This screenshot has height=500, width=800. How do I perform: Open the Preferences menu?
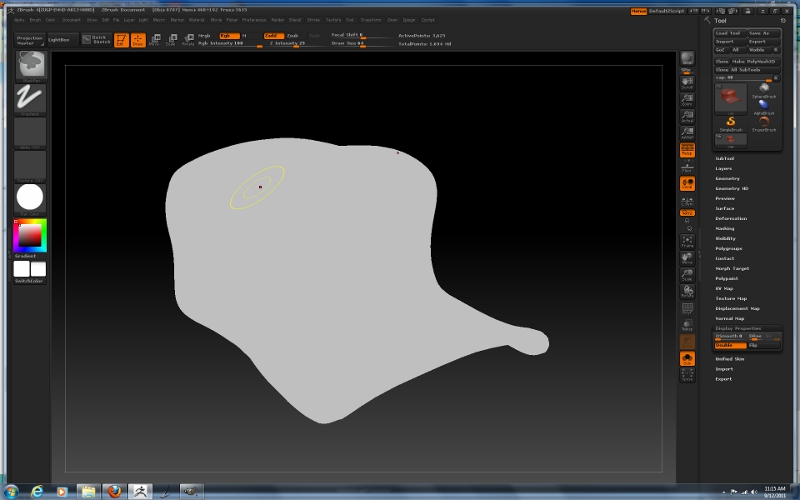[254, 20]
